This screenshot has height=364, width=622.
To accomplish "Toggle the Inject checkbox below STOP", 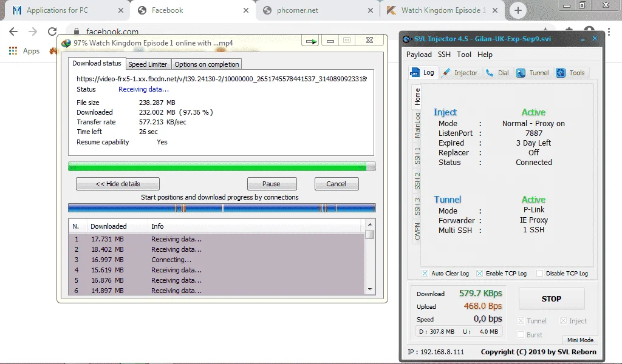I will coord(563,321).
